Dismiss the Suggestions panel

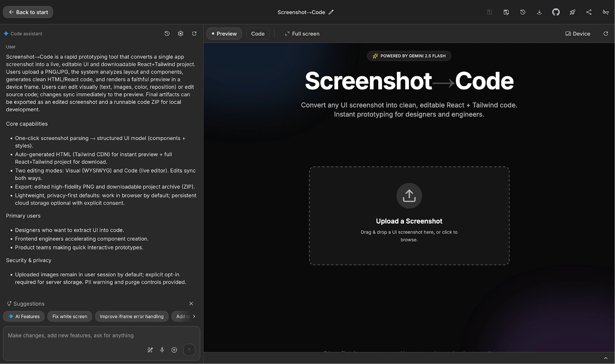[191, 303]
